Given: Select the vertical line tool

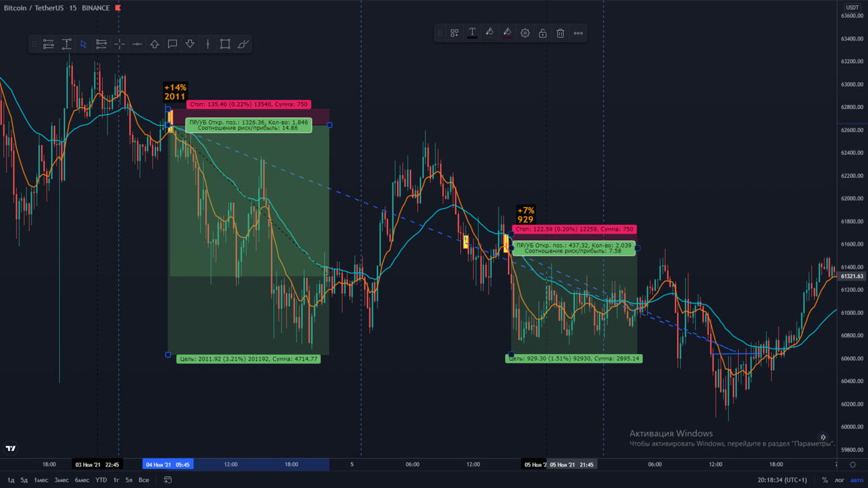Looking at the screenshot, I should 207,44.
